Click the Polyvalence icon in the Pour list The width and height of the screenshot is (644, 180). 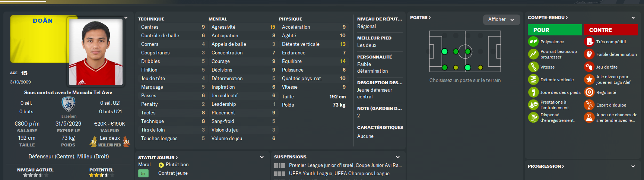click(533, 42)
